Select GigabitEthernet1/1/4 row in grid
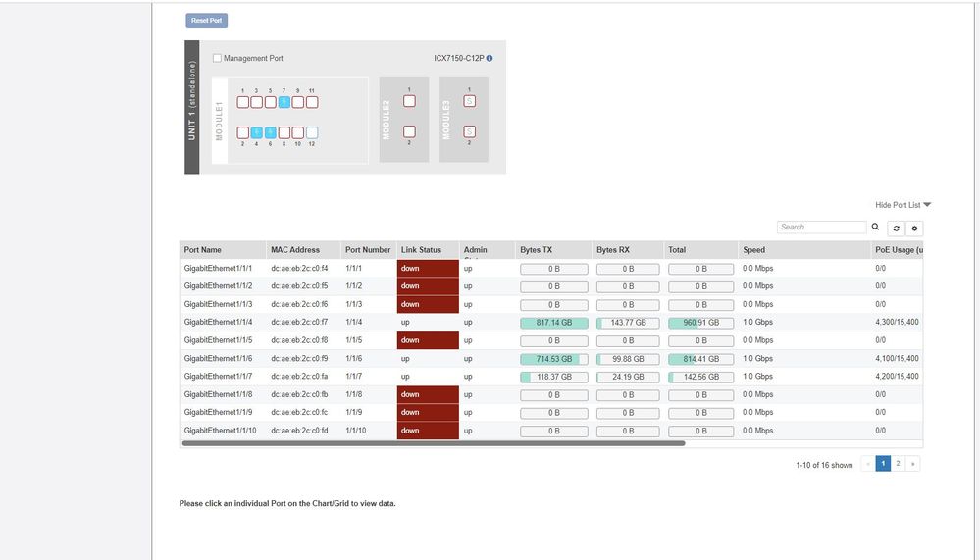Screen dimensions: 980x560 (218, 322)
